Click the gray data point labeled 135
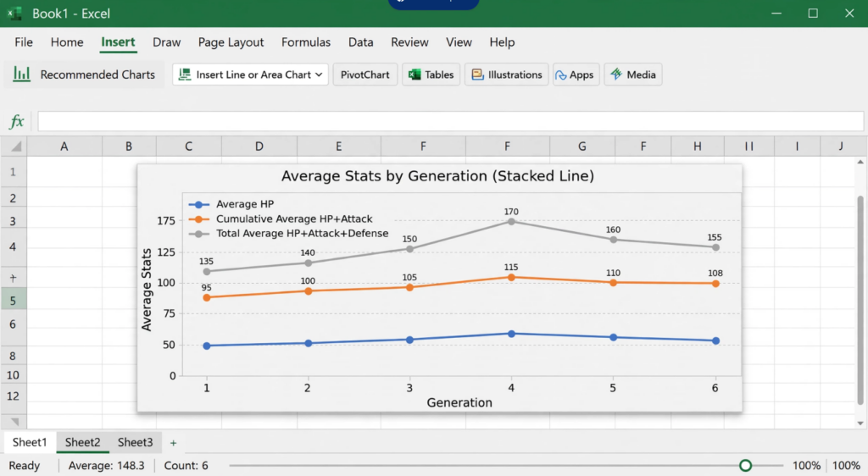This screenshot has width=868, height=476. (207, 271)
